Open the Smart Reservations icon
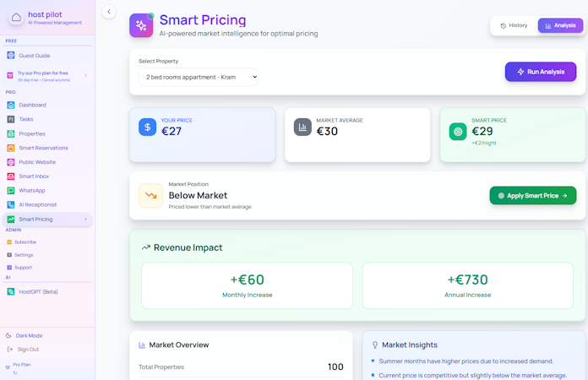588x380 pixels. [11, 148]
